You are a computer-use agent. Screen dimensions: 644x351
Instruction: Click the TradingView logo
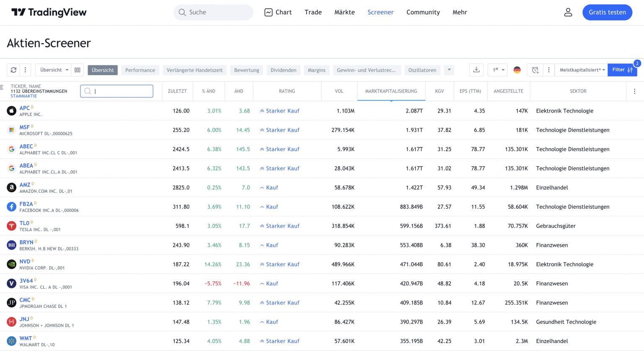pyautogui.click(x=49, y=12)
